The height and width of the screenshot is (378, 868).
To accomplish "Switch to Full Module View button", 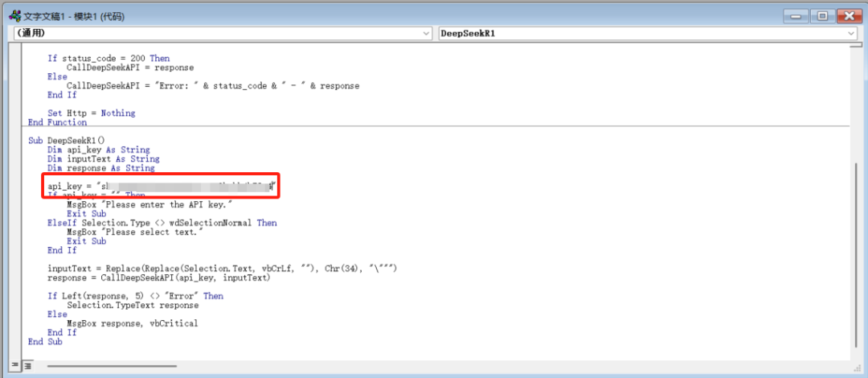I will [x=27, y=366].
